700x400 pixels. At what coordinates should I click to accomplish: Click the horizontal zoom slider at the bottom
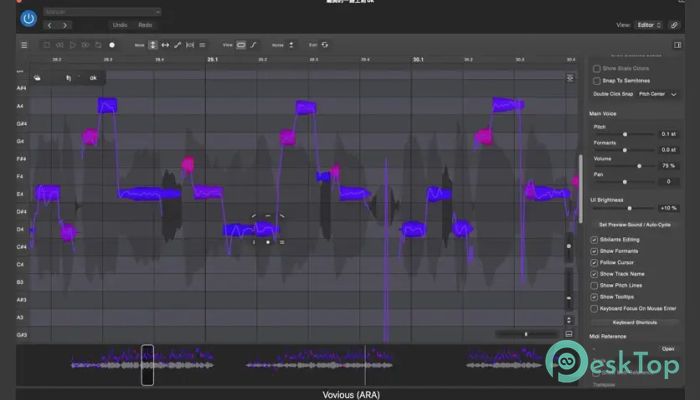pyautogui.click(x=526, y=334)
